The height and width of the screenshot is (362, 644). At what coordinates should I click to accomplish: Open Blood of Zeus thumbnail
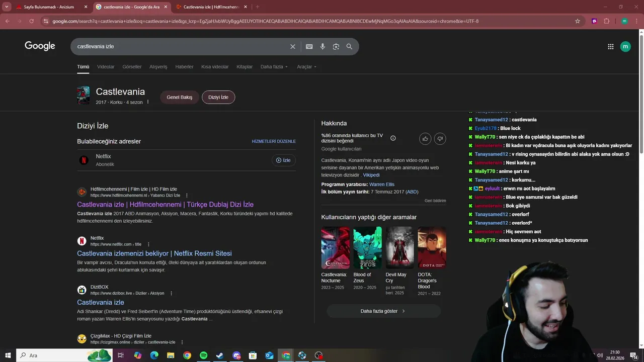tap(367, 247)
